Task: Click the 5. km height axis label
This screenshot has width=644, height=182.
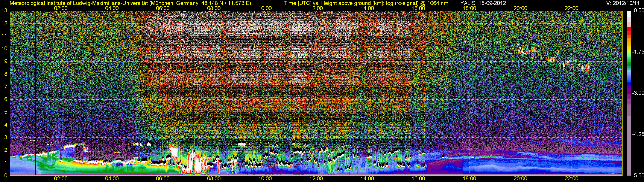Action: pos(6,112)
